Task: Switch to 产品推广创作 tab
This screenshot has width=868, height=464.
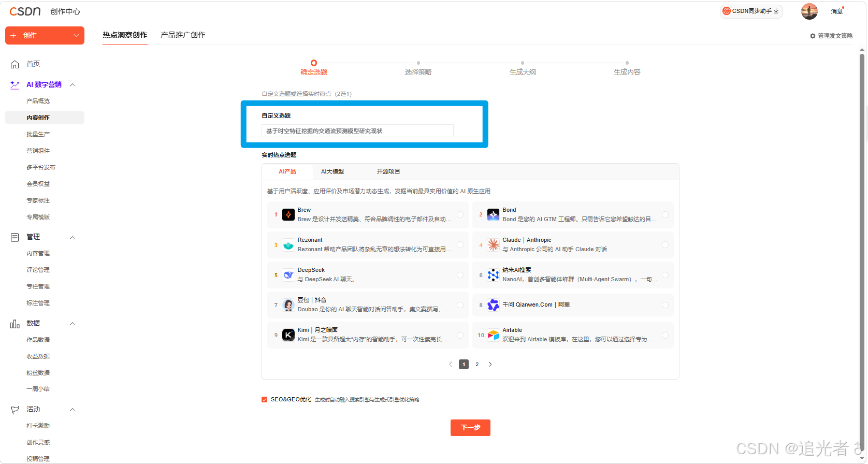Action: pyautogui.click(x=183, y=35)
